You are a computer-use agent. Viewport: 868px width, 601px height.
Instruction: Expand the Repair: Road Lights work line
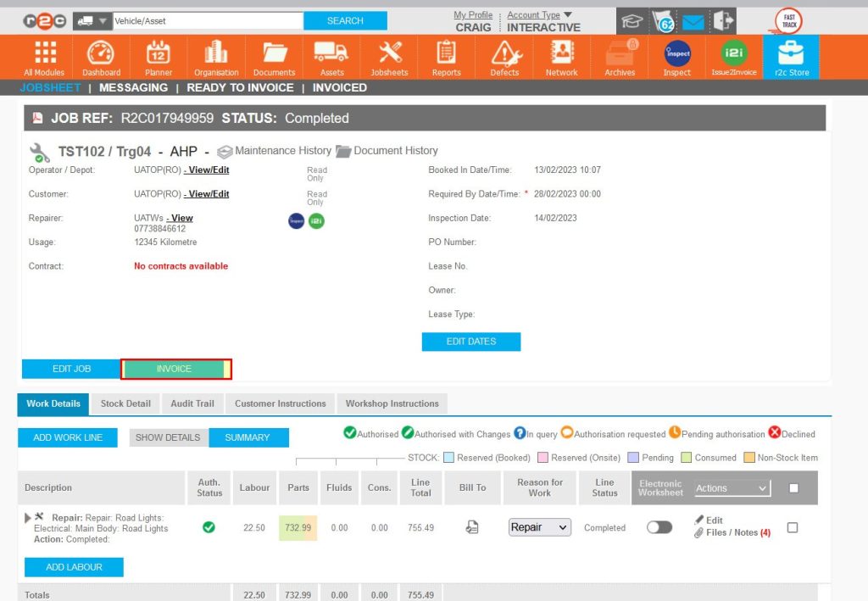[x=26, y=516]
